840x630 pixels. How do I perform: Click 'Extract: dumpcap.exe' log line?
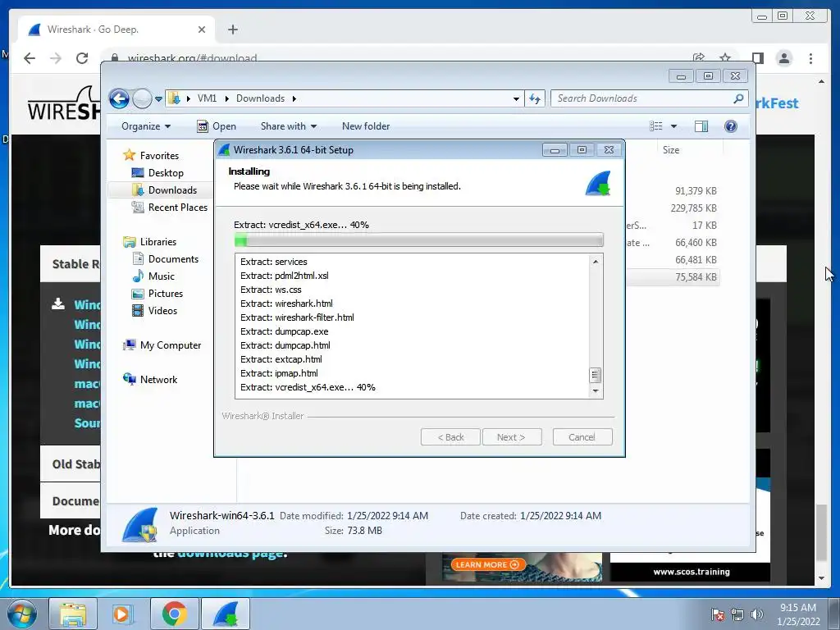(x=285, y=331)
